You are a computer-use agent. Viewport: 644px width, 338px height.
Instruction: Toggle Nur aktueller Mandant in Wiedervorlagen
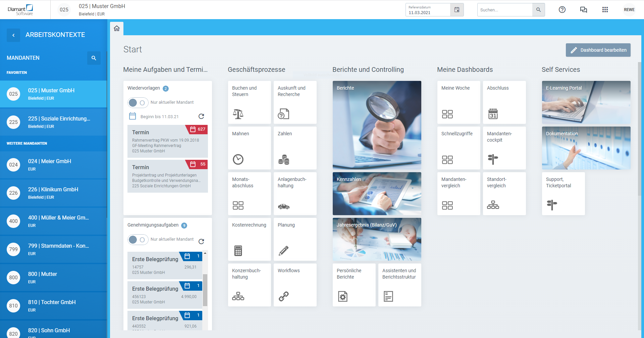(x=138, y=103)
